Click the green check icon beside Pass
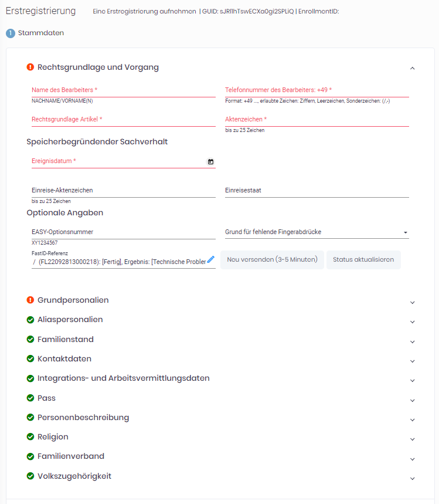The image size is (439, 504). pos(30,398)
